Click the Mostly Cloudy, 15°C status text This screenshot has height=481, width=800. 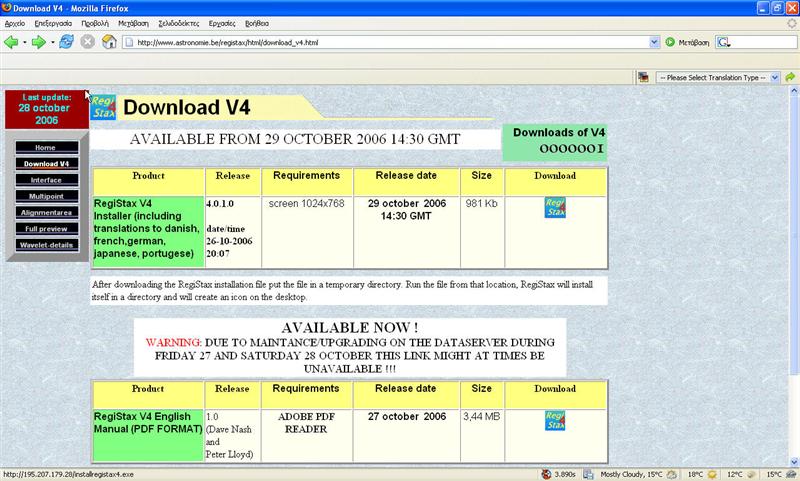point(631,474)
